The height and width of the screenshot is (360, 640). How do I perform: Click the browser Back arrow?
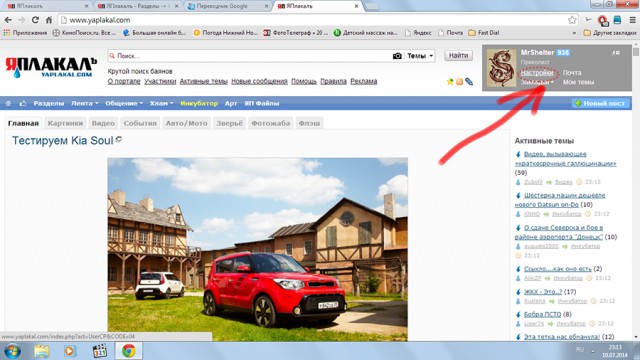point(8,20)
